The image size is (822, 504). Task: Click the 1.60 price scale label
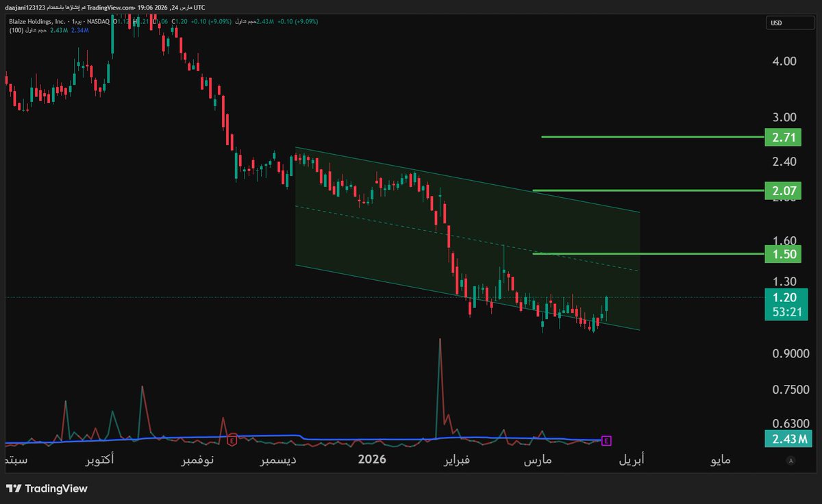pyautogui.click(x=784, y=241)
